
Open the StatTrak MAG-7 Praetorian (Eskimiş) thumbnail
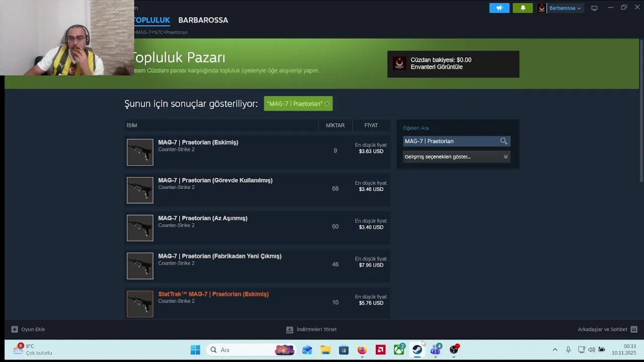pos(140,304)
